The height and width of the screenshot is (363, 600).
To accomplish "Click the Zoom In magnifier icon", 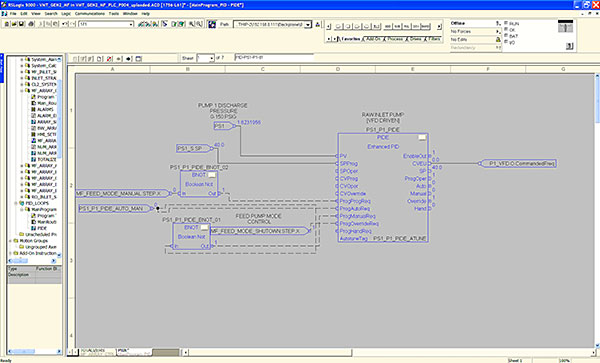I will coord(191,24).
